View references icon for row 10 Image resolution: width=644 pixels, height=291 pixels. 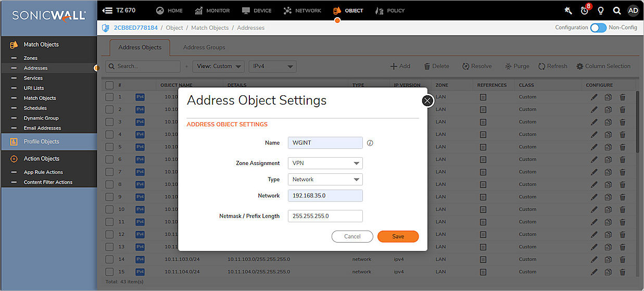point(483,209)
